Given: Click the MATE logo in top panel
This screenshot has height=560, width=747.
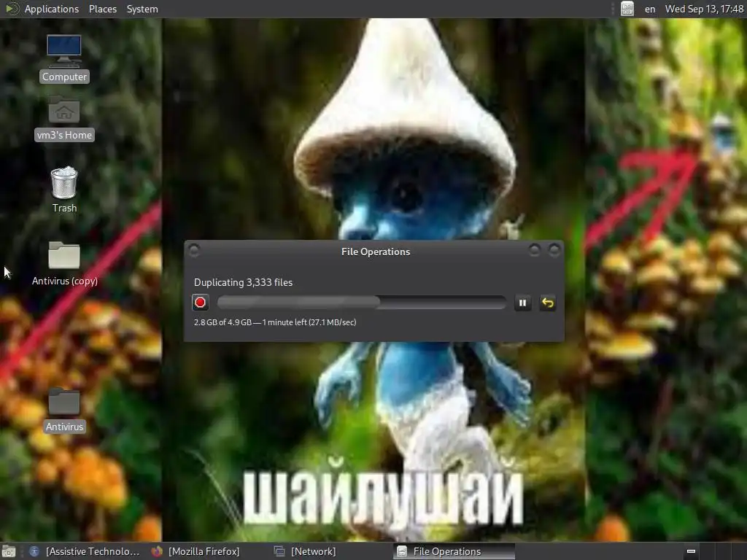Looking at the screenshot, I should pyautogui.click(x=12, y=9).
